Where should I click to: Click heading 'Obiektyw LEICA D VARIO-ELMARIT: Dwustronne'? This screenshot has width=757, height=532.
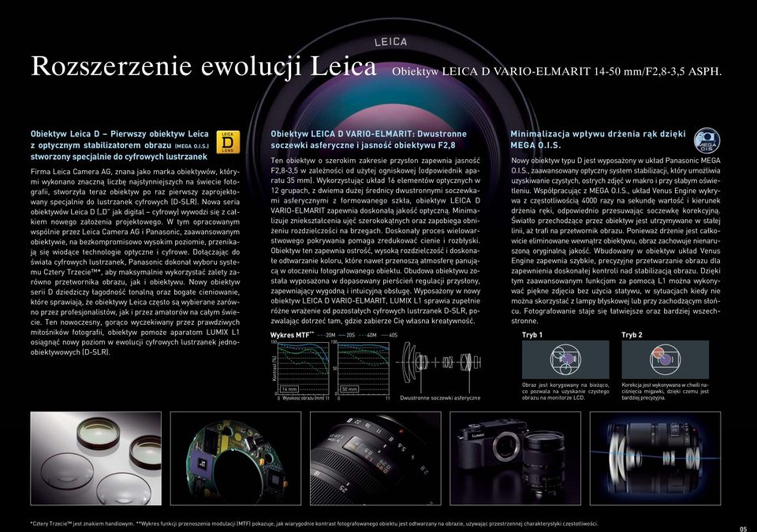click(369, 134)
